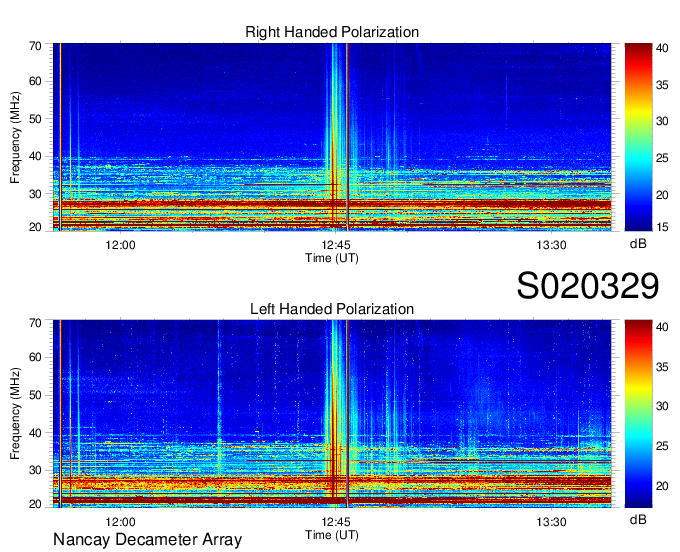Click the '30' frequency tick on bottom plot

[35, 470]
